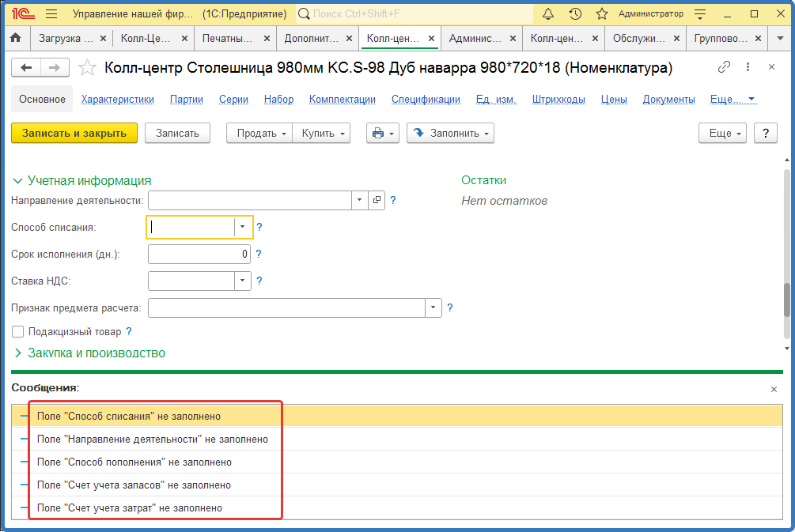Open the Ставка НДС dropdown
Screen dimensions: 795x532
(x=242, y=281)
